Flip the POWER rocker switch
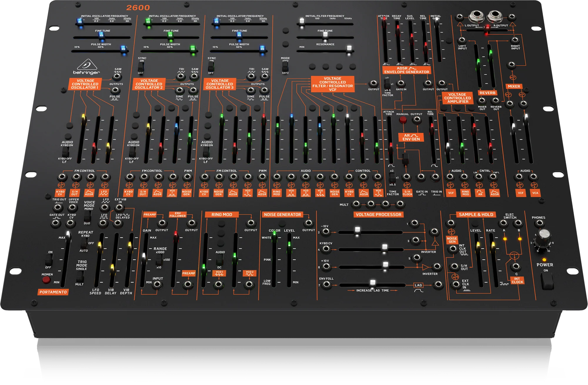 tap(547, 282)
